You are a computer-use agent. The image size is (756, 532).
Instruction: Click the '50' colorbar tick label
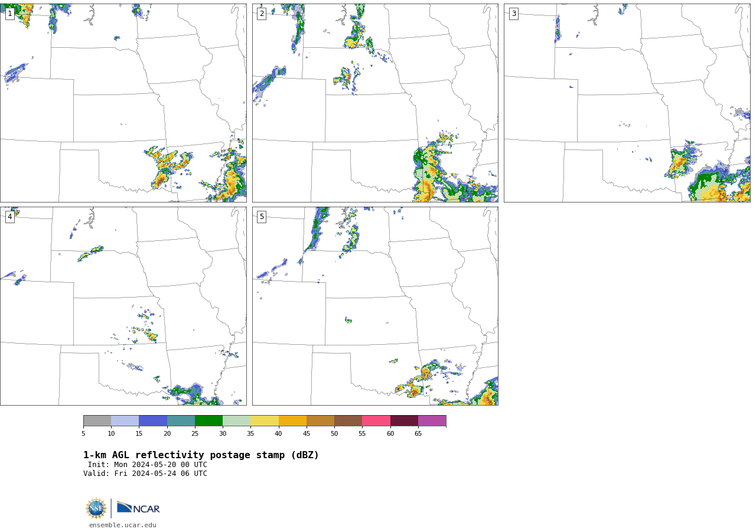[334, 434]
